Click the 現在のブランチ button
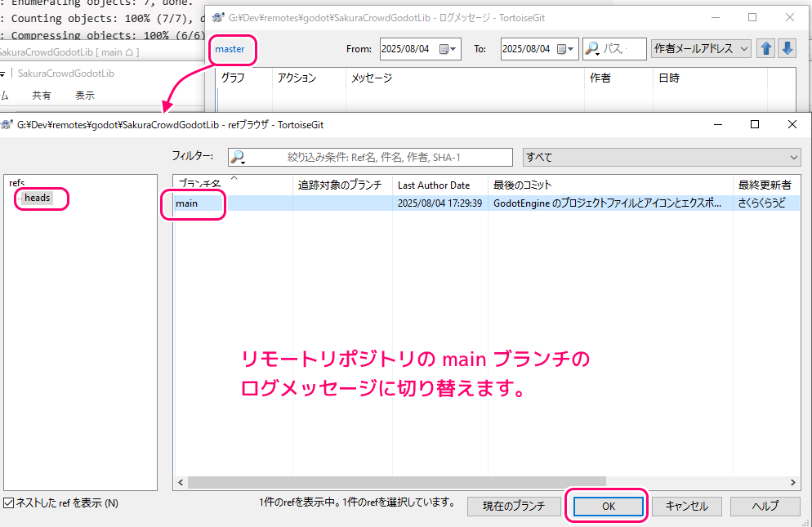The image size is (812, 527). click(513, 506)
